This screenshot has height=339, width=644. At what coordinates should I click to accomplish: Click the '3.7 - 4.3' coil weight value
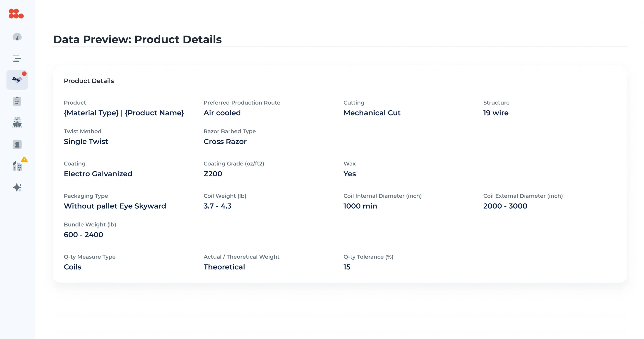(x=217, y=206)
